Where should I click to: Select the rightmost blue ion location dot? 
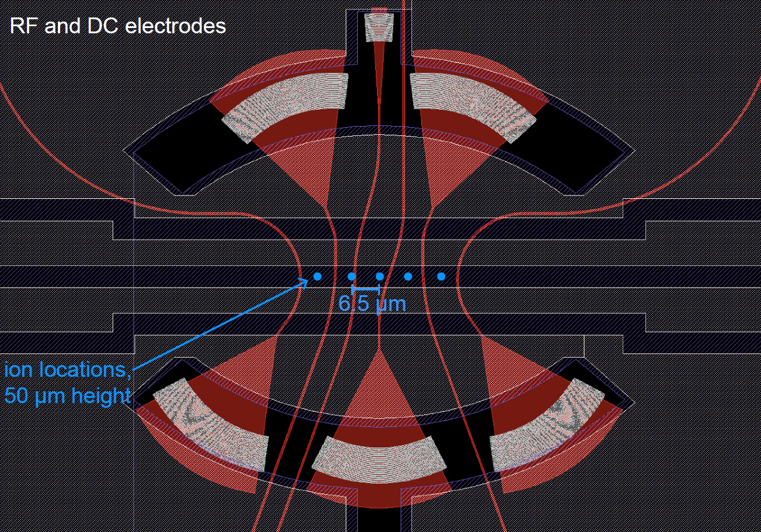click(x=441, y=276)
